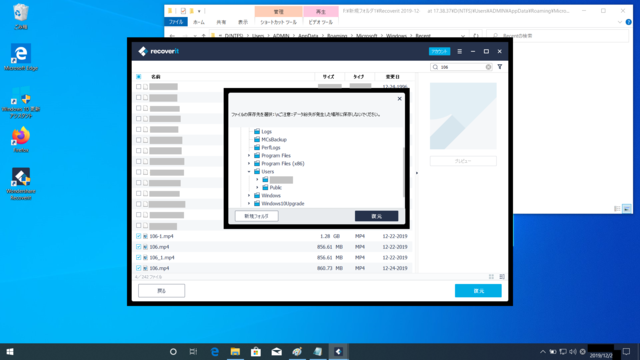Toggle the select-all checkbox in file list header
The image size is (640, 360).
tap(139, 77)
